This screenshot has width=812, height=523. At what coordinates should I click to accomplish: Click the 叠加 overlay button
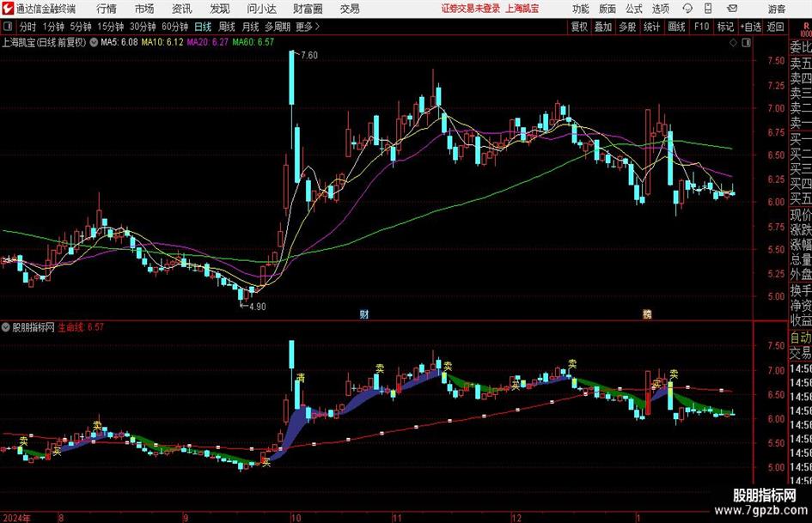coord(603,27)
